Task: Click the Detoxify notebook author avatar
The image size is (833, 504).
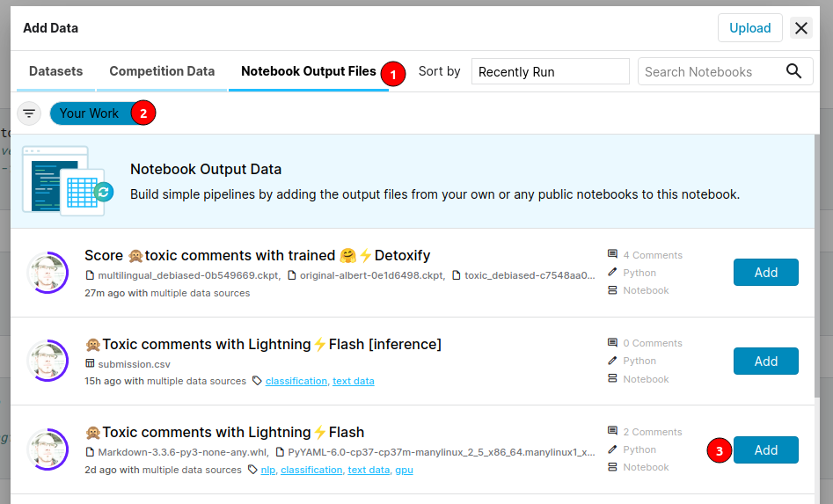Action: pyautogui.click(x=47, y=273)
